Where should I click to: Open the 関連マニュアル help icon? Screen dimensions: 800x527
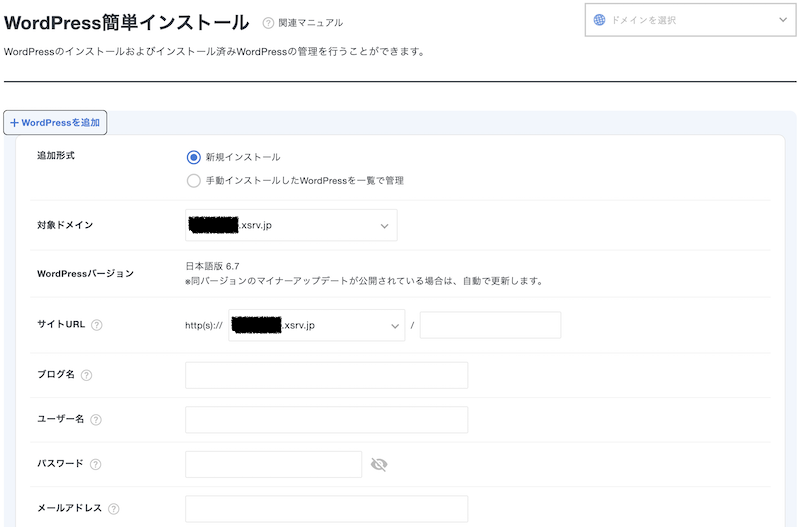tap(268, 23)
